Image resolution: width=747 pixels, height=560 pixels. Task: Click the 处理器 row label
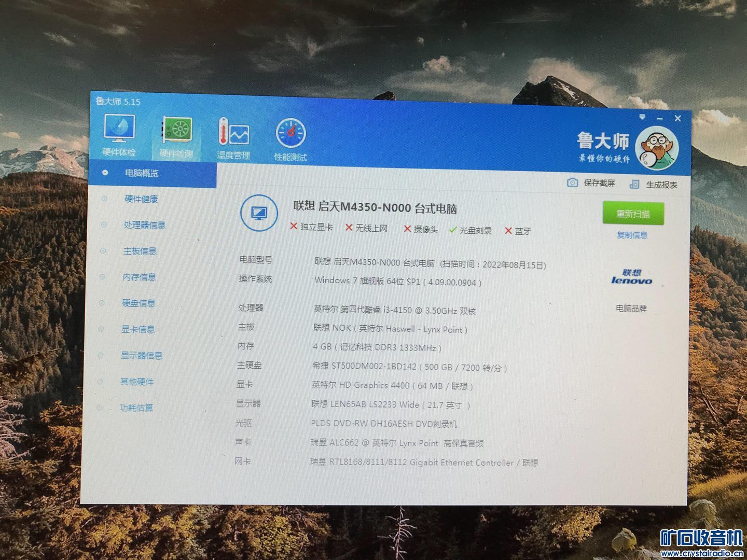pyautogui.click(x=251, y=308)
